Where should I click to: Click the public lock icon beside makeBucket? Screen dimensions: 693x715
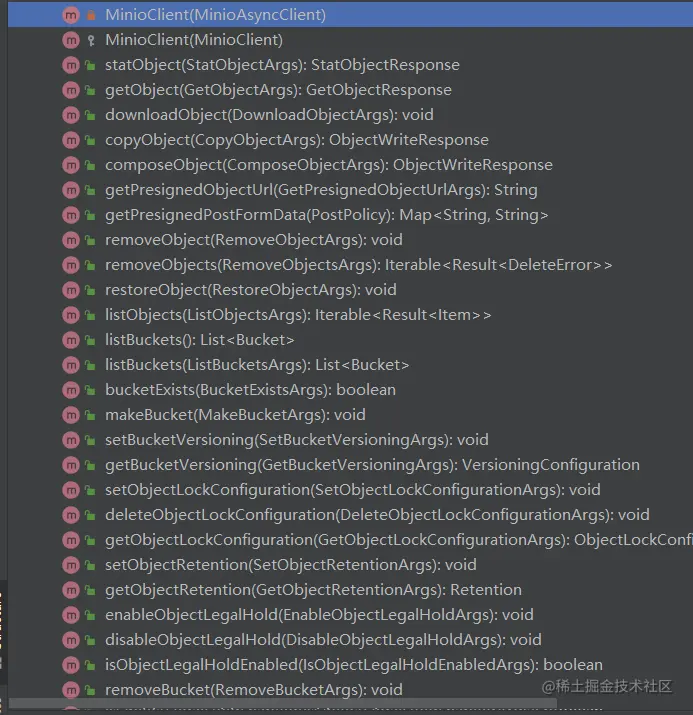[90, 415]
